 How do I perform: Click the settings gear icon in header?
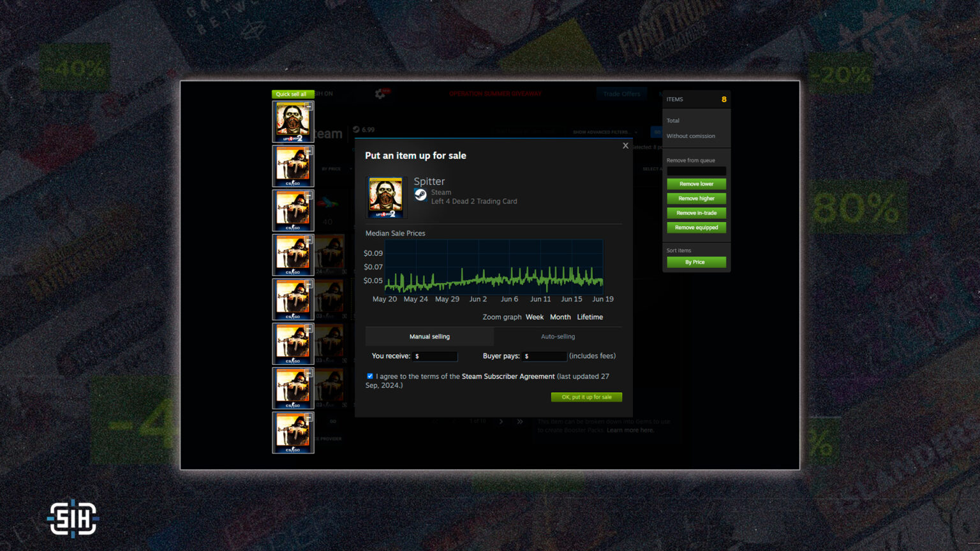[x=380, y=94]
